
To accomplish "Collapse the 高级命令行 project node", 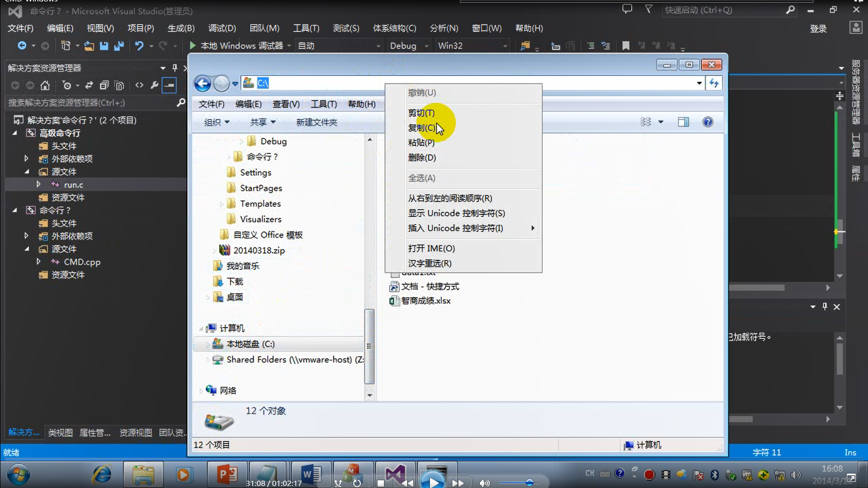I will 15,133.
